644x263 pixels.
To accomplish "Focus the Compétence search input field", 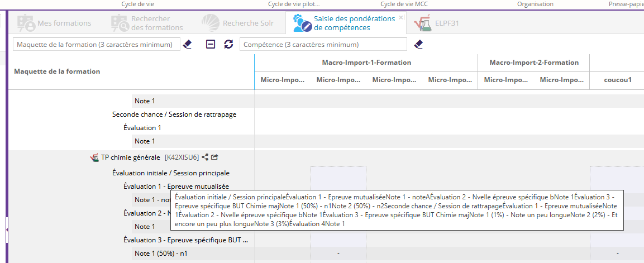I will coord(323,44).
